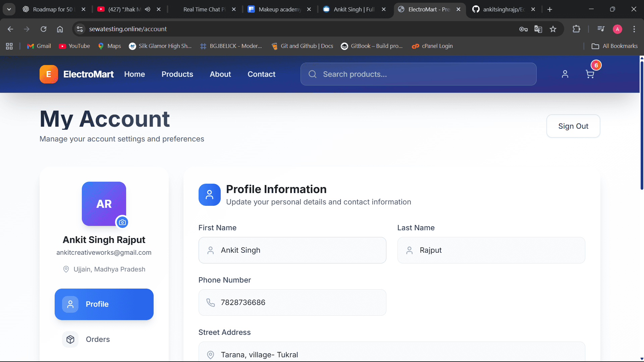Click the ElectroMart logo icon

(x=49, y=74)
